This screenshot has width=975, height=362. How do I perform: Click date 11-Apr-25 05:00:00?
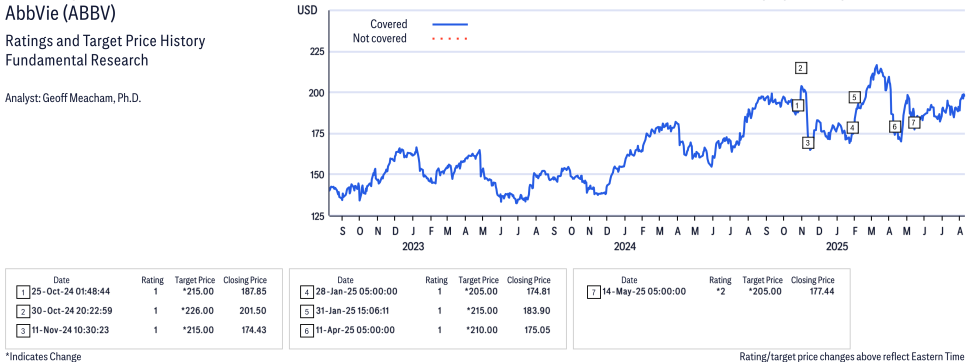click(356, 330)
